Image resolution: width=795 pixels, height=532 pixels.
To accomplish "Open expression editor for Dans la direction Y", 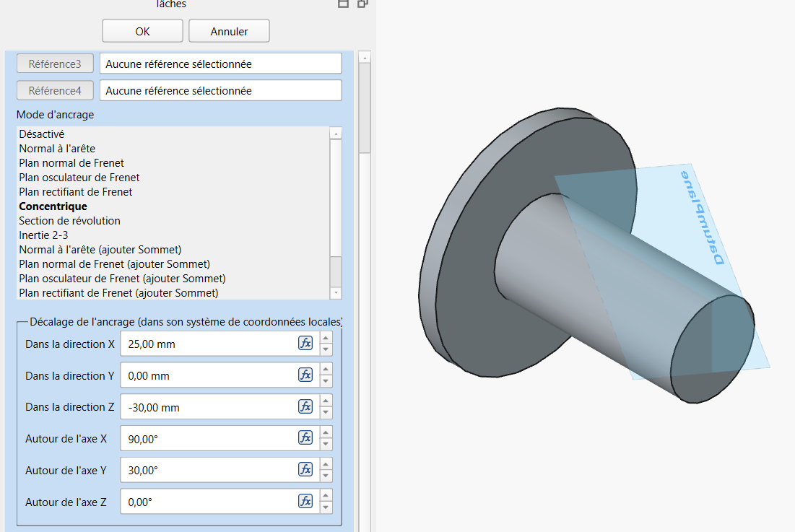I will (305, 375).
